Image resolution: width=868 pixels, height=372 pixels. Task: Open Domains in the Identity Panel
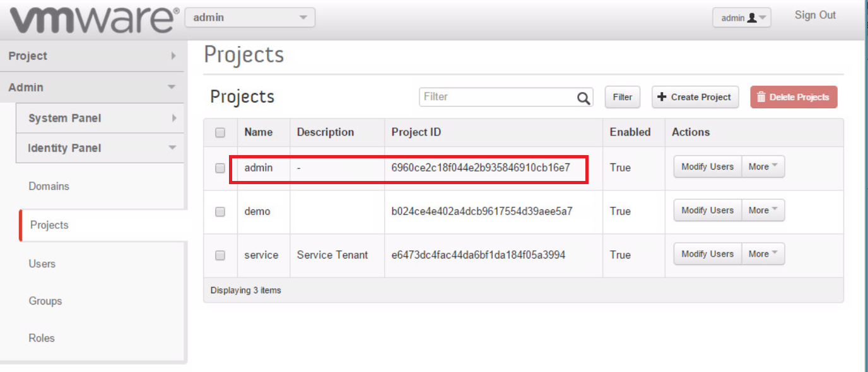point(49,187)
